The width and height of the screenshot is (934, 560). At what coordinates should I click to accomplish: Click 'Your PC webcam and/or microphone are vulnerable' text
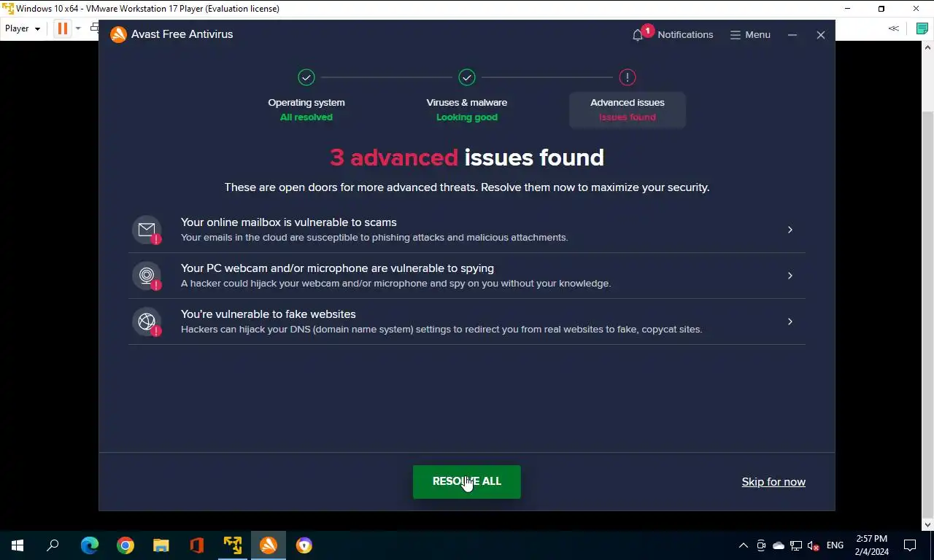tap(337, 268)
